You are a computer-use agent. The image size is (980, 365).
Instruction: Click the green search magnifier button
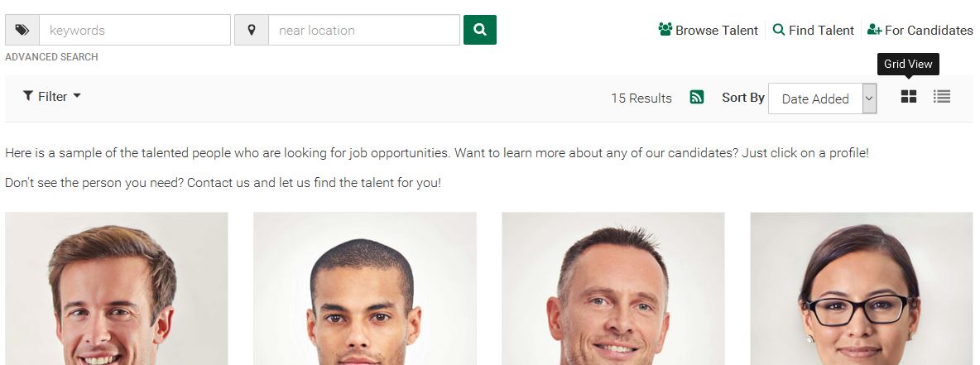pos(480,30)
